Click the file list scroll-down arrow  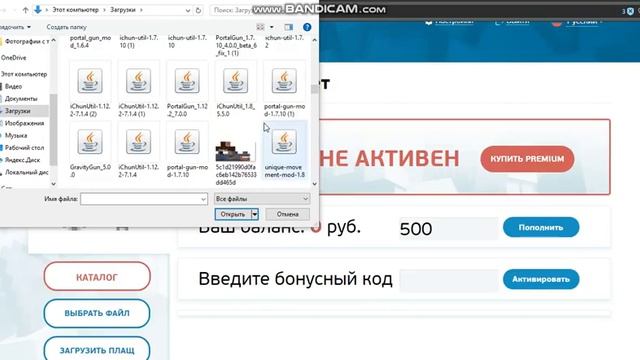click(314, 184)
